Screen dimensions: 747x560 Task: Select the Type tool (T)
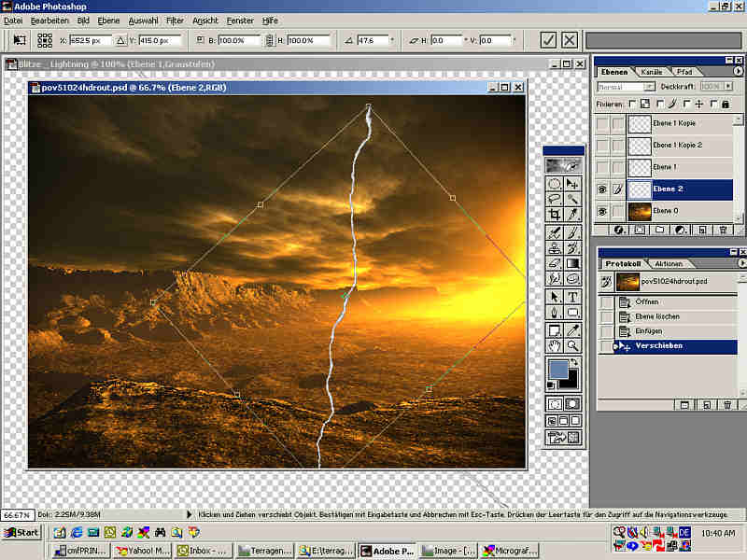(x=572, y=296)
